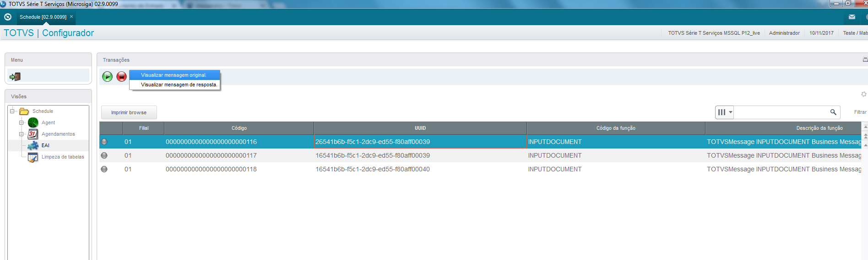Sort by the UUID column header
The height and width of the screenshot is (260, 868).
coord(420,128)
